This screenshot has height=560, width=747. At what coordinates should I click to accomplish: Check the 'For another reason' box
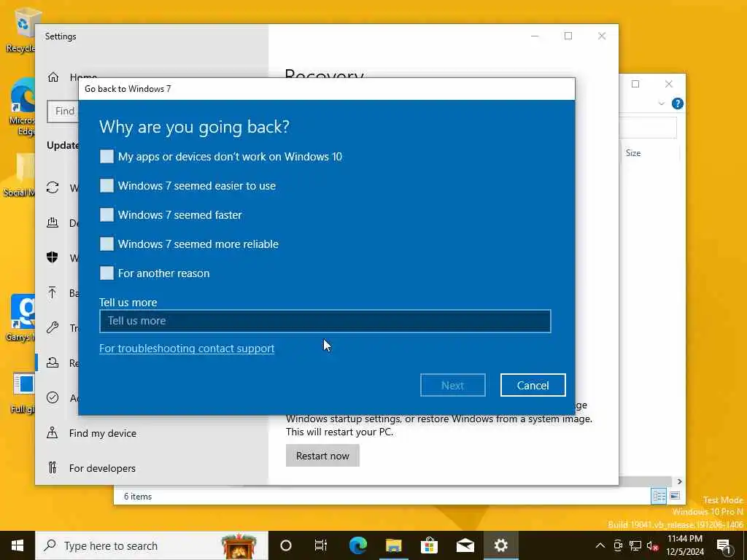(107, 273)
